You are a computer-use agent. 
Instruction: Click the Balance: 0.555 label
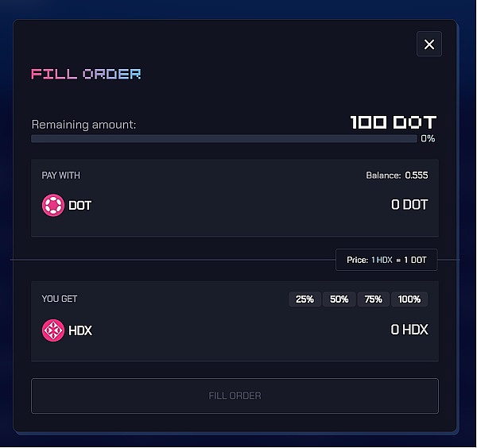(x=397, y=176)
